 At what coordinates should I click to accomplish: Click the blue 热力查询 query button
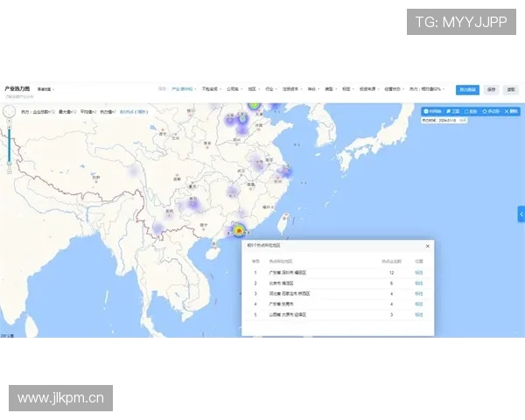coord(467,89)
